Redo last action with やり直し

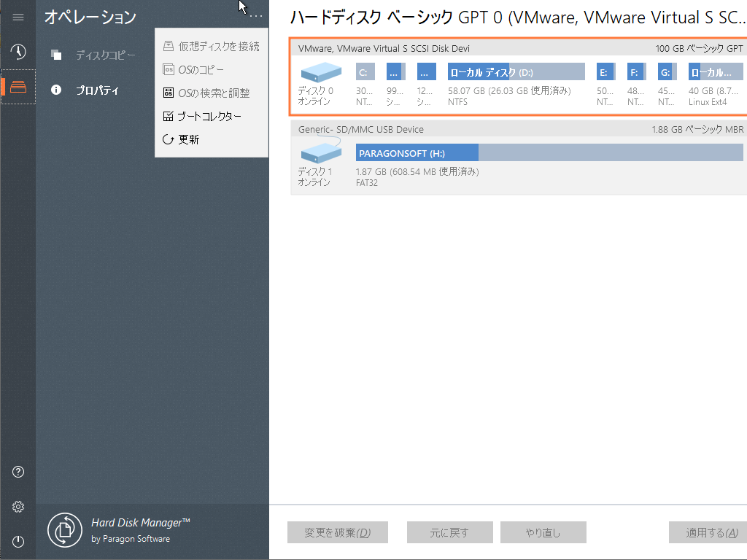click(x=543, y=532)
